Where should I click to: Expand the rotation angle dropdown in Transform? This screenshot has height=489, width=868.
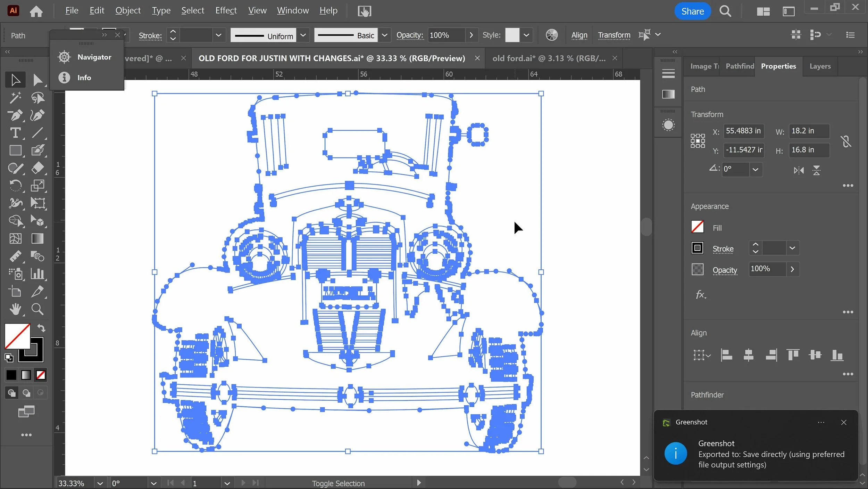click(x=755, y=170)
